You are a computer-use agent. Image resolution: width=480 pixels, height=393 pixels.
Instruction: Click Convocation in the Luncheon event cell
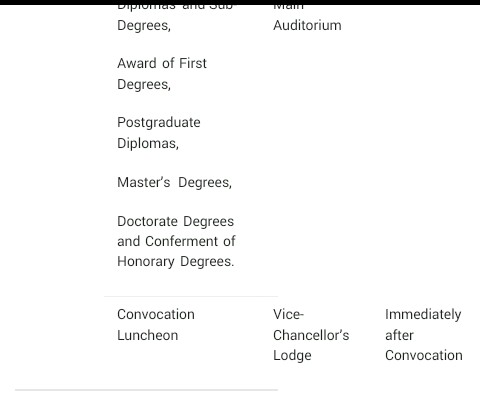click(156, 314)
